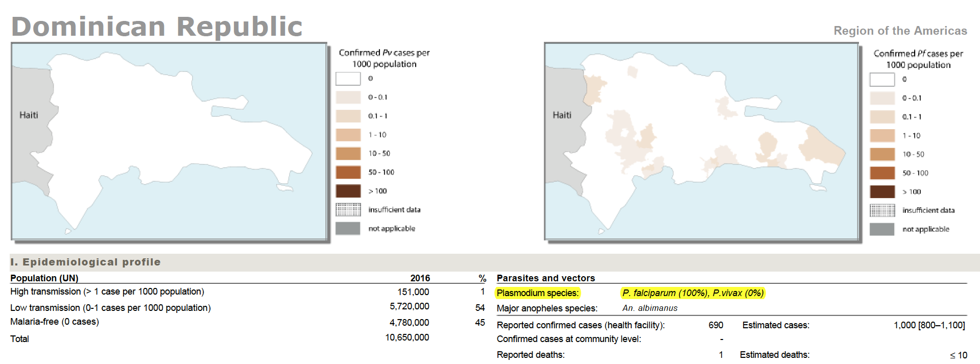Click the highlighted 'Plasmodium species:' label
Viewport: 980px width, 364px height.
pos(538,293)
